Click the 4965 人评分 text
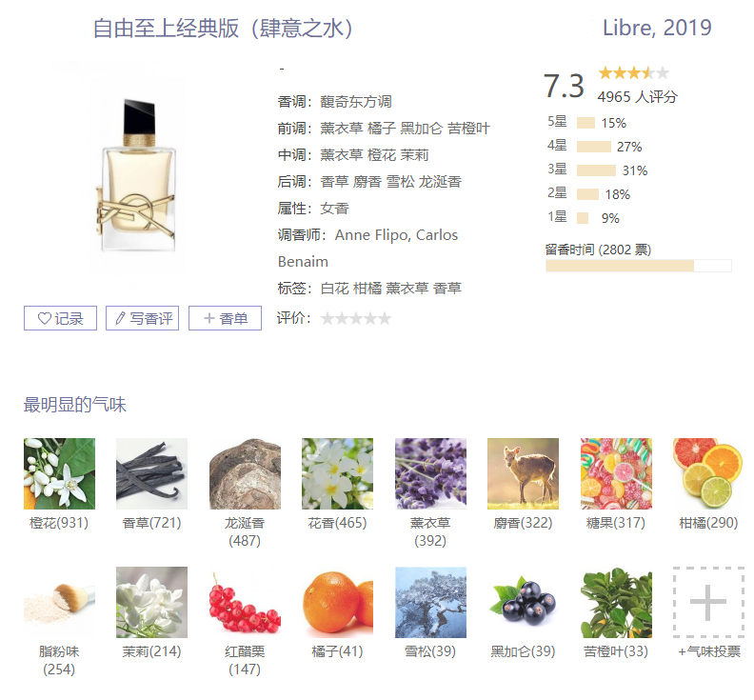 (x=638, y=97)
